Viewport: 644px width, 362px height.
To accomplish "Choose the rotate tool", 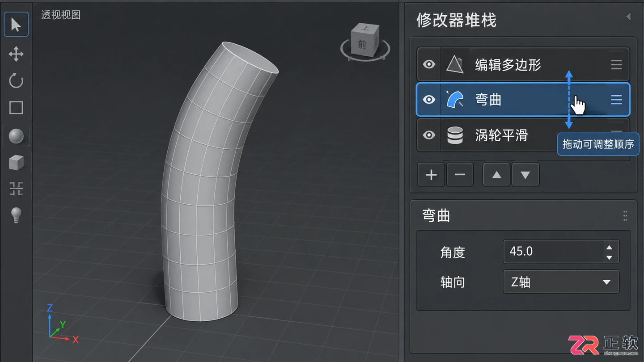I will (16, 81).
